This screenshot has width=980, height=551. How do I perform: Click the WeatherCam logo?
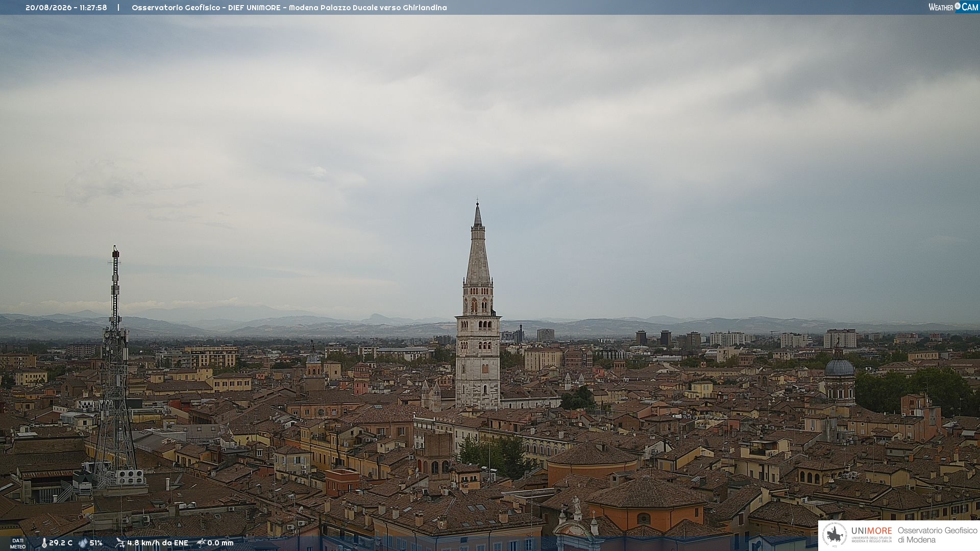[953, 7]
